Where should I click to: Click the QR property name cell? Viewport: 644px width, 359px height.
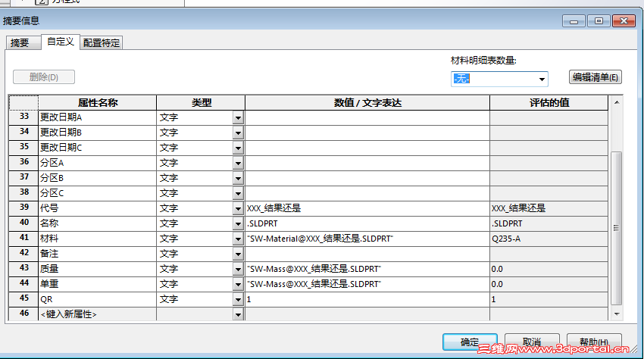[97, 299]
